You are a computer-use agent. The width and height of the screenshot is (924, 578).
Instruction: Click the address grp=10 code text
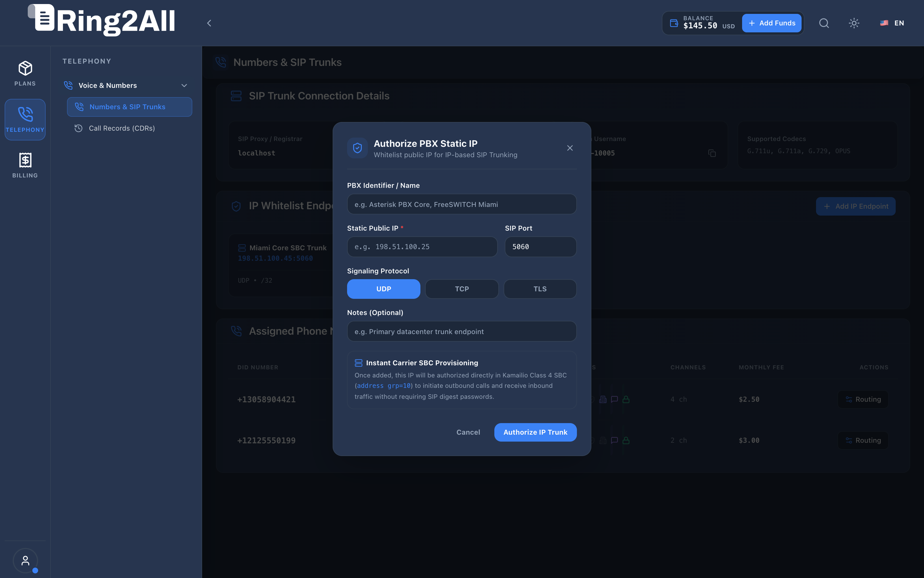click(x=384, y=386)
